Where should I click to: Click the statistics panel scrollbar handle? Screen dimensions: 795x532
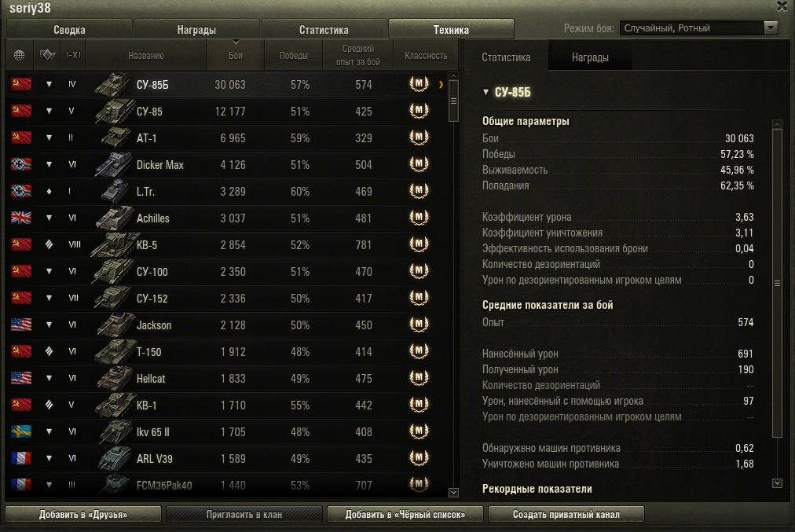tap(777, 283)
